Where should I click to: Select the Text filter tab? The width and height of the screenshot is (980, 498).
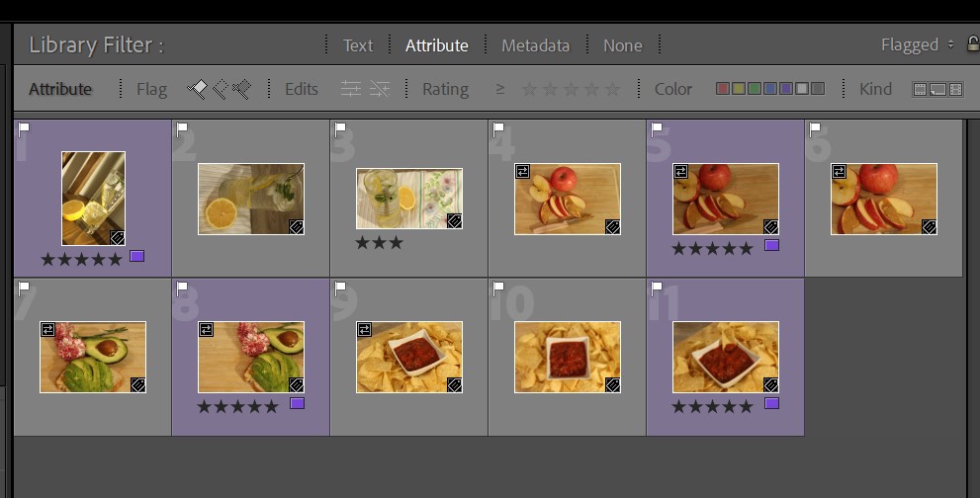[358, 45]
